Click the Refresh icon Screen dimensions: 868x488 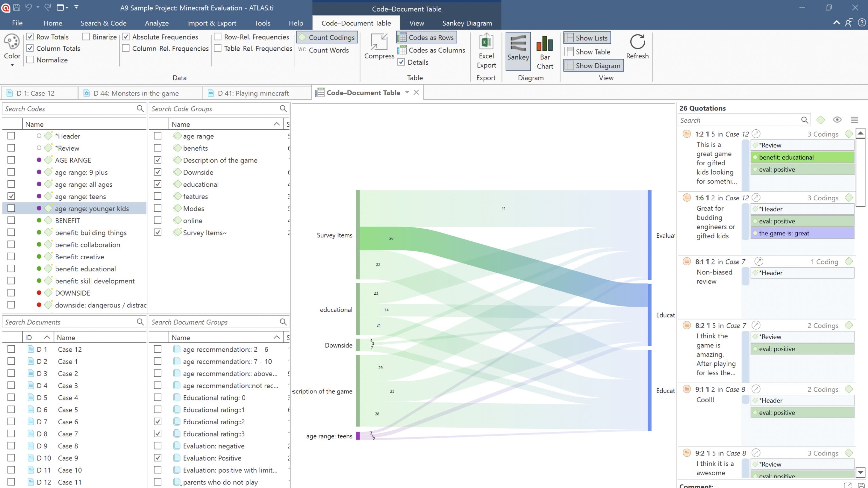637,42
